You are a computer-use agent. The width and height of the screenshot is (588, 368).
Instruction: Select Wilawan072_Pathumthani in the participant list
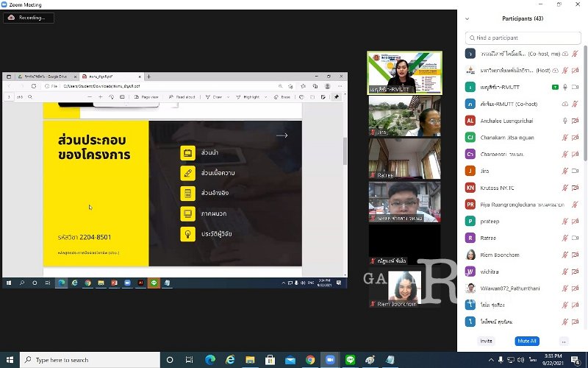pyautogui.click(x=507, y=289)
